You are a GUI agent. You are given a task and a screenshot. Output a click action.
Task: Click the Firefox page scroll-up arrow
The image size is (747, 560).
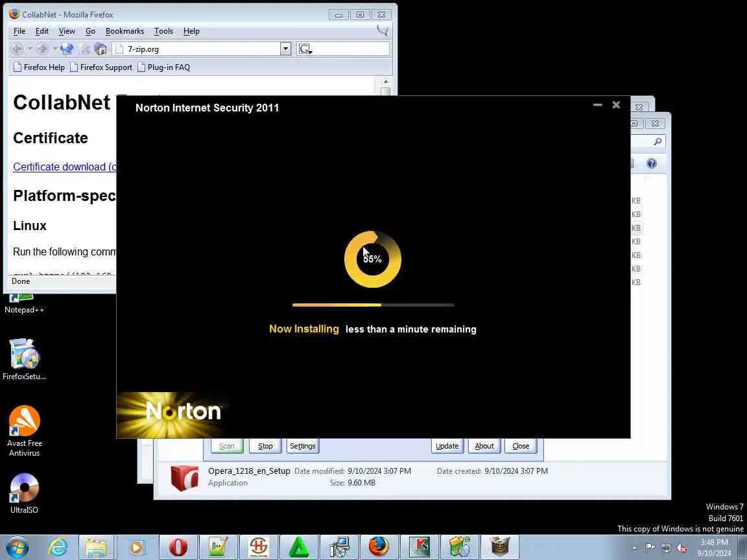click(385, 82)
